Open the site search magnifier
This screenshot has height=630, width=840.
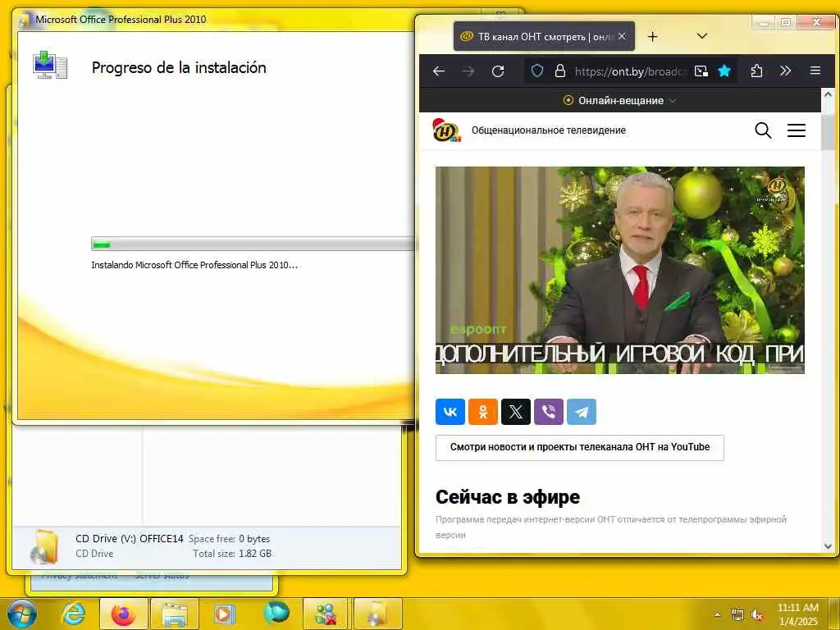click(763, 130)
